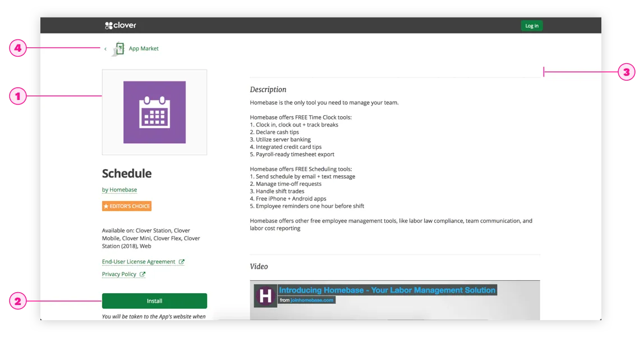Screen dimensions: 644x337
Task: Click annotation marker number 4
Action: [18, 49]
